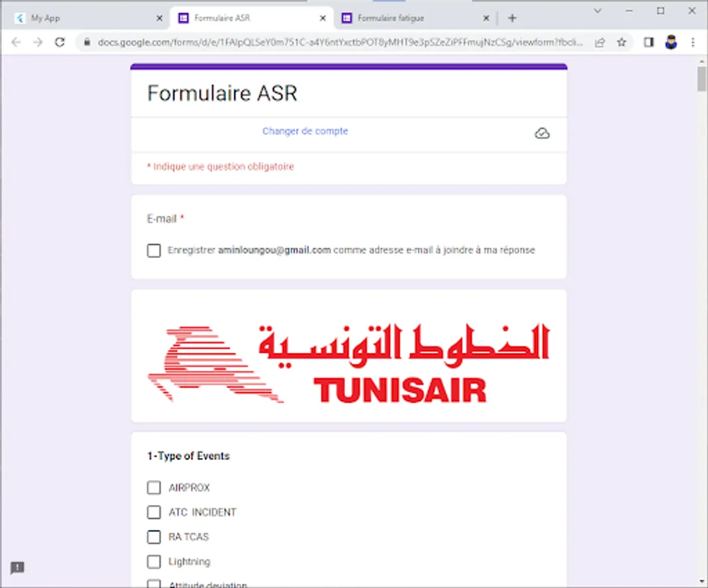The height and width of the screenshot is (588, 708).
Task: Click the cloud draft-saved icon
Action: click(x=542, y=133)
